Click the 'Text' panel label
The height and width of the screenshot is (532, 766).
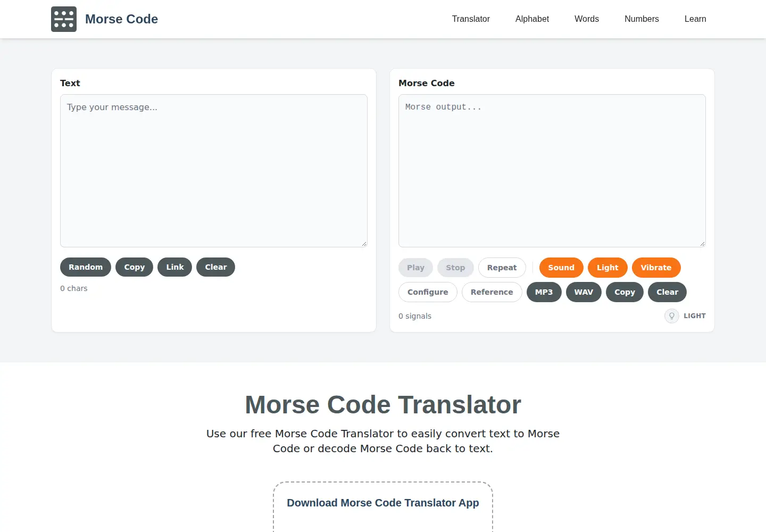(x=70, y=83)
